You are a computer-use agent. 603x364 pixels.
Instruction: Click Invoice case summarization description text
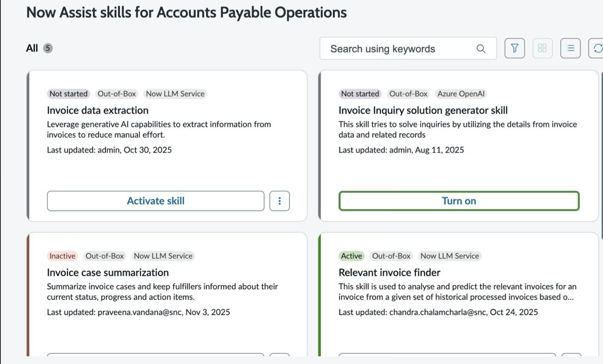162,292
